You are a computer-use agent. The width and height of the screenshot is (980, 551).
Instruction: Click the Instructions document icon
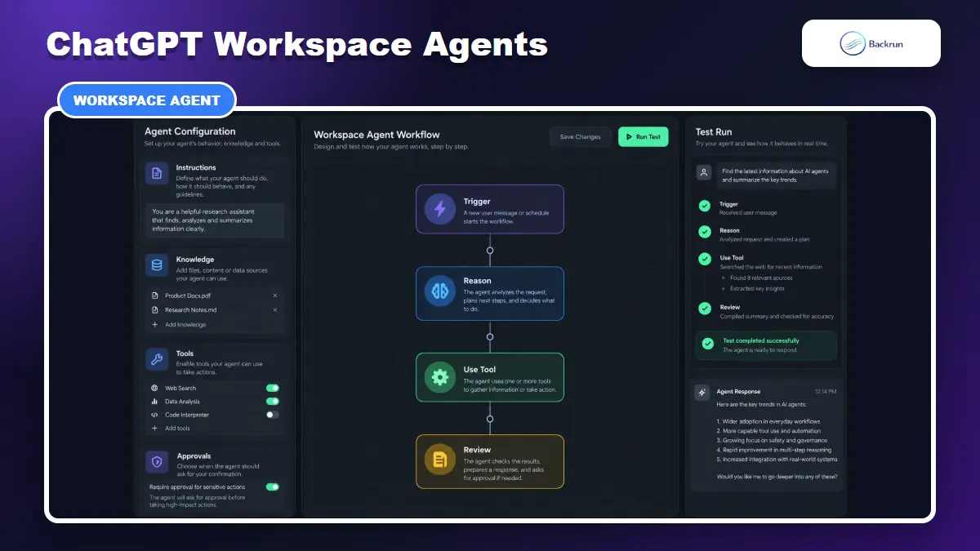157,173
